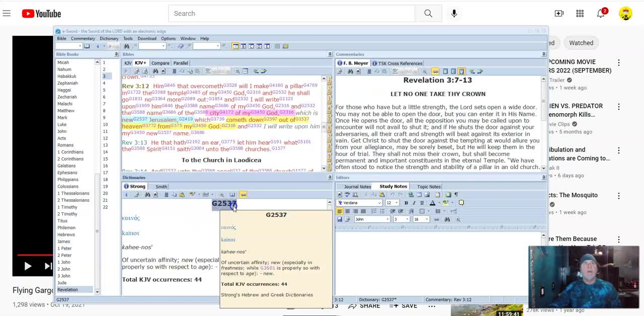Open the first main toolbar combo box
644x316 pixels.
(69, 46)
